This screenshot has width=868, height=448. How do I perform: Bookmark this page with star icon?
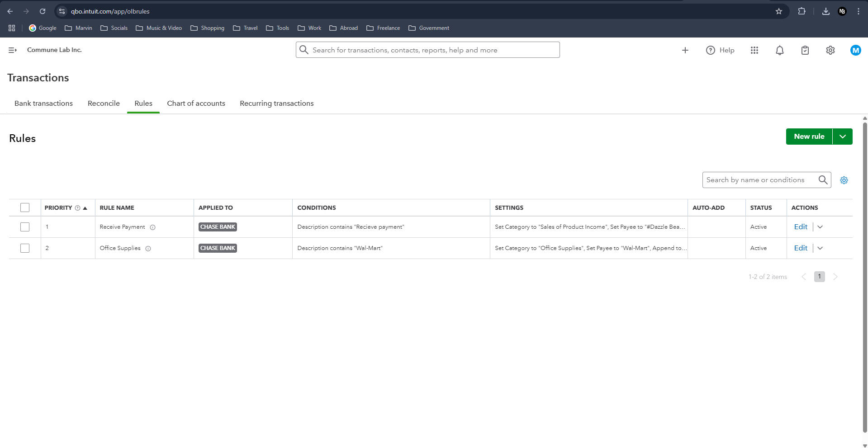[x=779, y=11]
